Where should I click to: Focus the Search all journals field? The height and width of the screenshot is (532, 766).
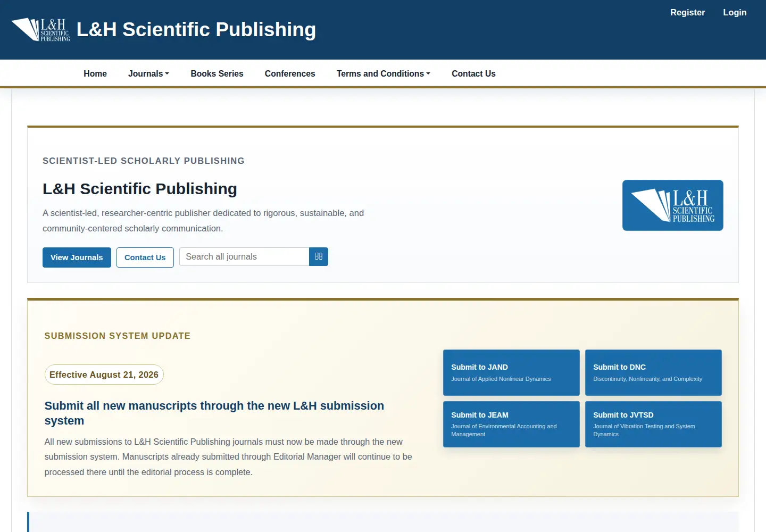point(244,257)
